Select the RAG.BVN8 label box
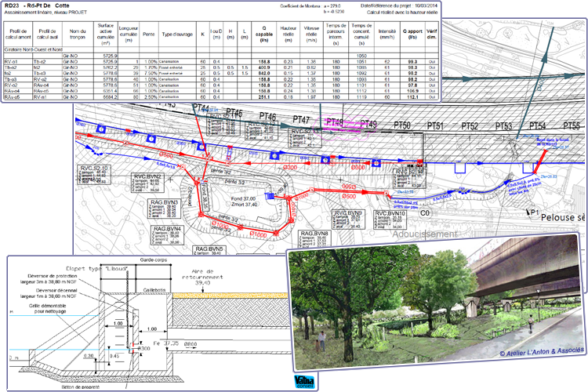Screen dimensions: 588x392 (314, 238)
